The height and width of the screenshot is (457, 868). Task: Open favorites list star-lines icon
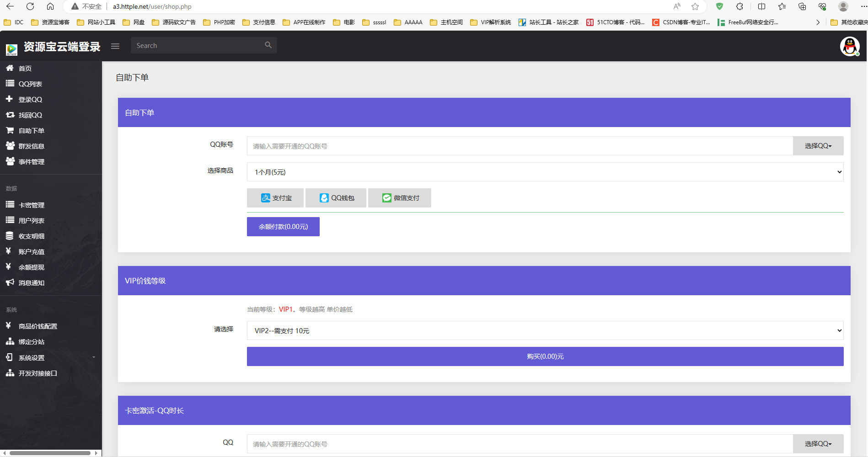point(782,6)
